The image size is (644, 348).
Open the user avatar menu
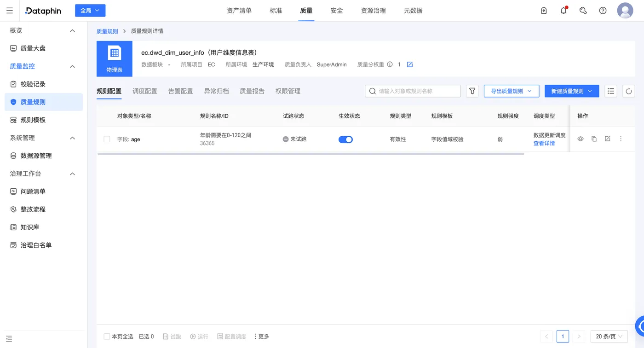pos(625,11)
